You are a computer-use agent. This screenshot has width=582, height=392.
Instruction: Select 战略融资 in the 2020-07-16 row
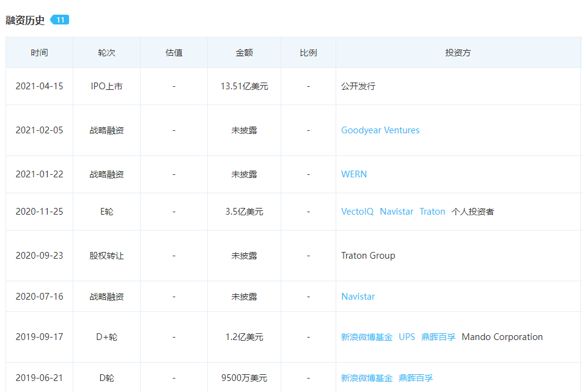pos(106,297)
